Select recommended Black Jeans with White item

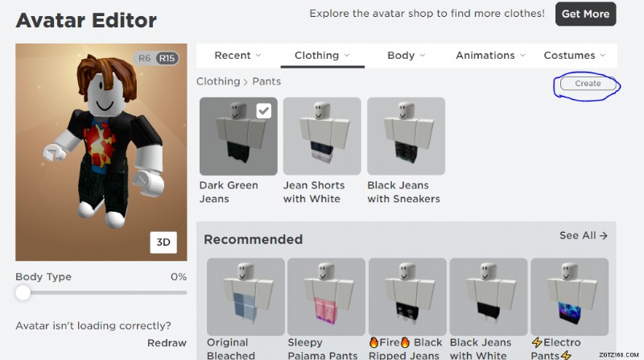[x=489, y=296]
